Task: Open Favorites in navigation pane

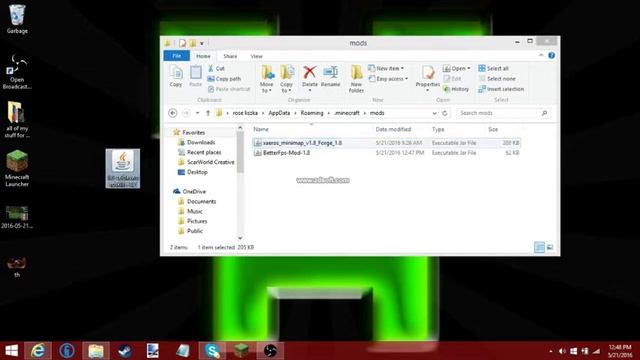Action: 193,132
